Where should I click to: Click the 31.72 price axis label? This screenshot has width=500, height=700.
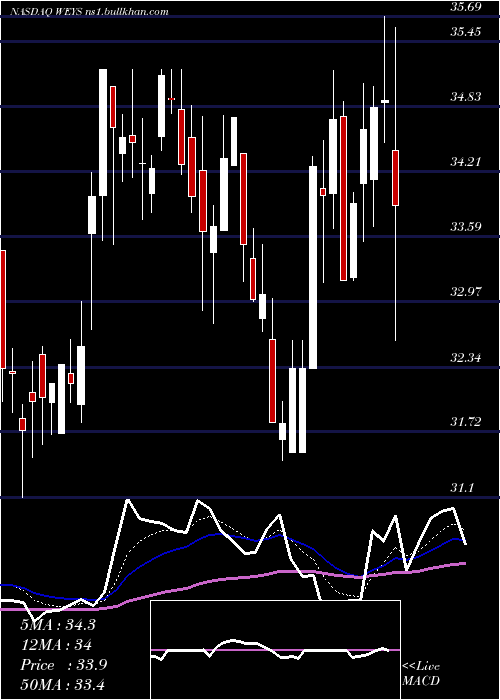[465, 421]
